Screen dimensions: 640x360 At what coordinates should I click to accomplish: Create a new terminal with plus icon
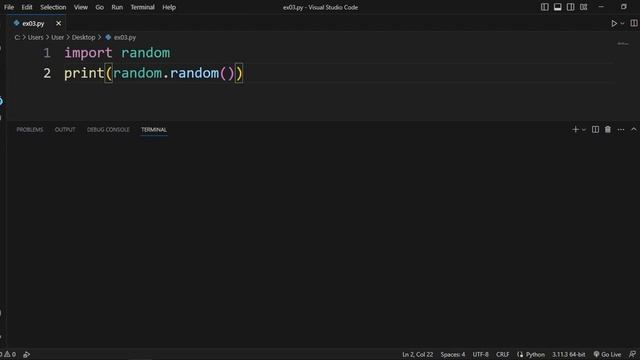pos(576,129)
